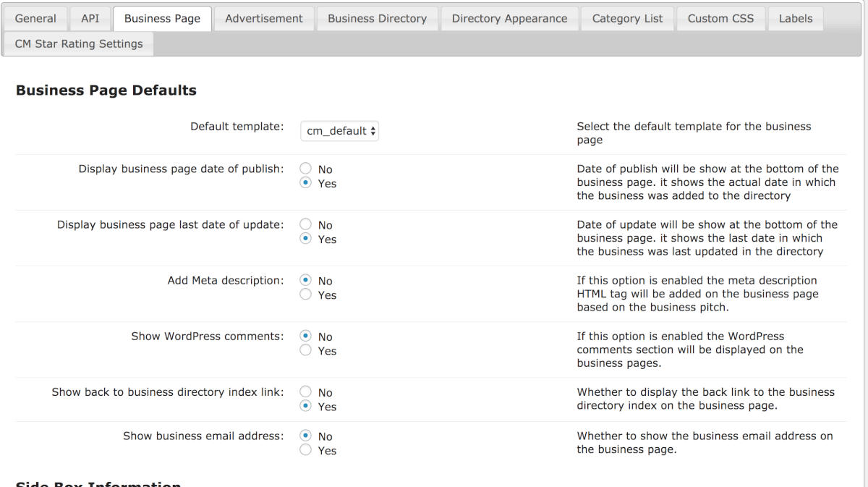
Task: Open the Business Directory tab
Action: [377, 19]
